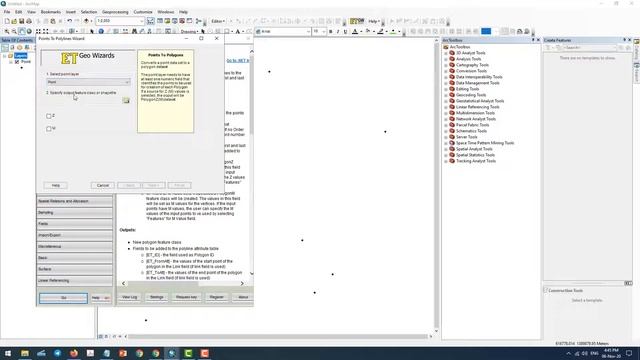Open marker color picker
Image resolution: width=640 pixels, height=360 pixels.
[x=394, y=31]
